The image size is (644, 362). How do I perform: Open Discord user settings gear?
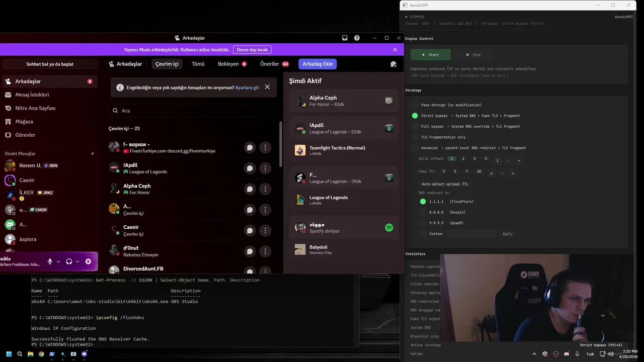click(x=88, y=261)
